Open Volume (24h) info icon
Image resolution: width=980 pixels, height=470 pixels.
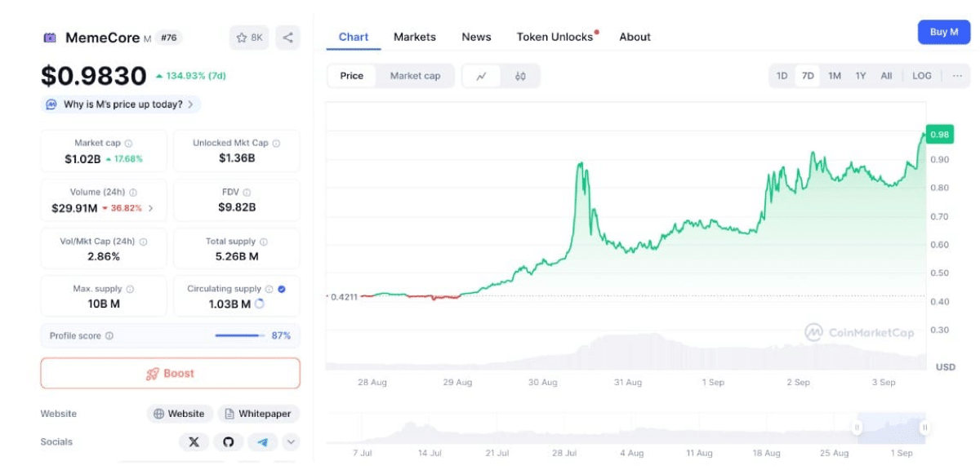point(133,193)
